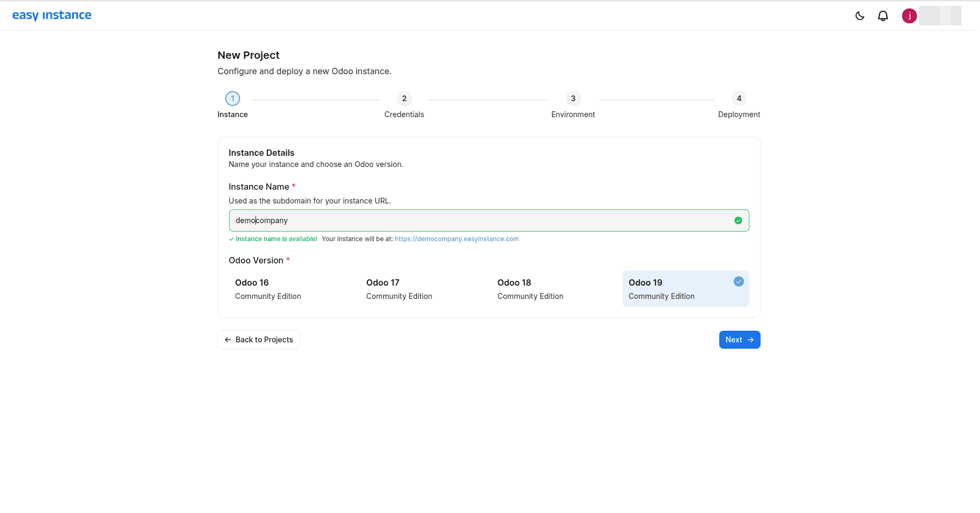Click the Next button
The width and height of the screenshot is (980, 513).
tap(739, 340)
